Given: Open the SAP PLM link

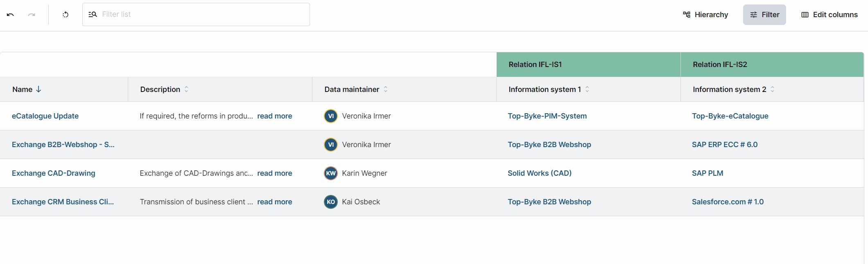Looking at the screenshot, I should [707, 173].
